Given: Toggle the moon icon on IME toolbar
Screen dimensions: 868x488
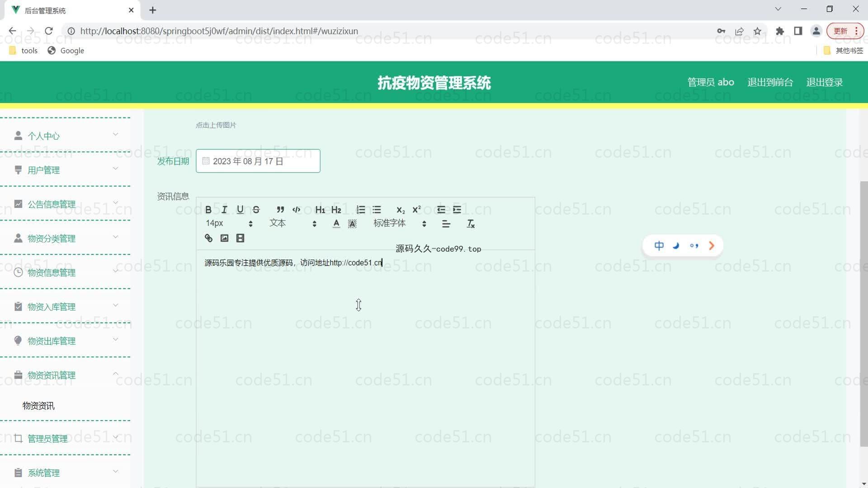Looking at the screenshot, I should pyautogui.click(x=676, y=246).
